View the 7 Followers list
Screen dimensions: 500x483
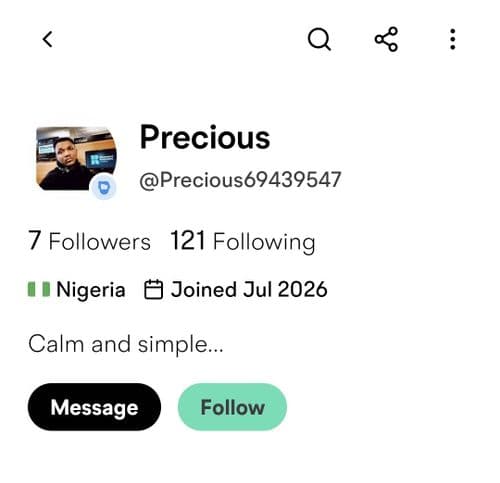click(89, 241)
